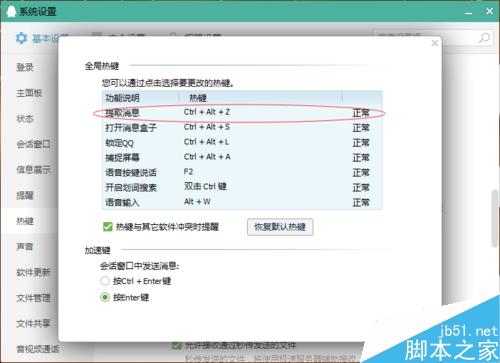
Task: Click 正常 status in 语音输入 row
Action: (x=361, y=202)
